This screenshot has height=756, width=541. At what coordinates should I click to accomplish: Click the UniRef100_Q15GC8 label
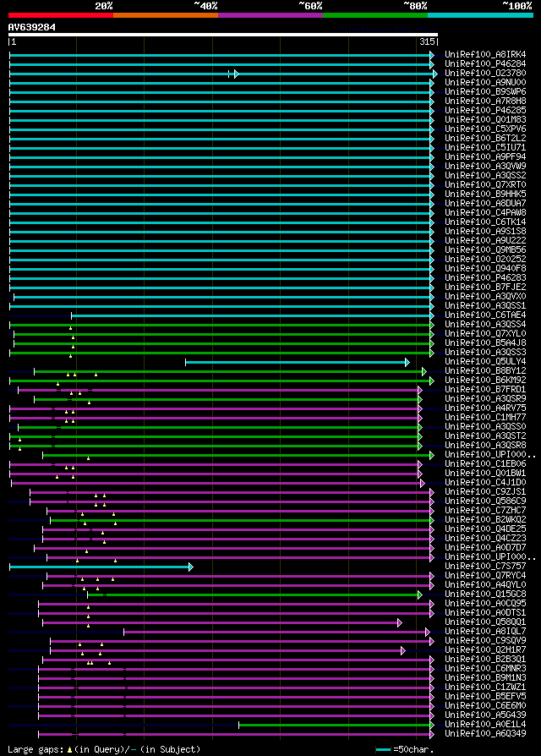485,594
